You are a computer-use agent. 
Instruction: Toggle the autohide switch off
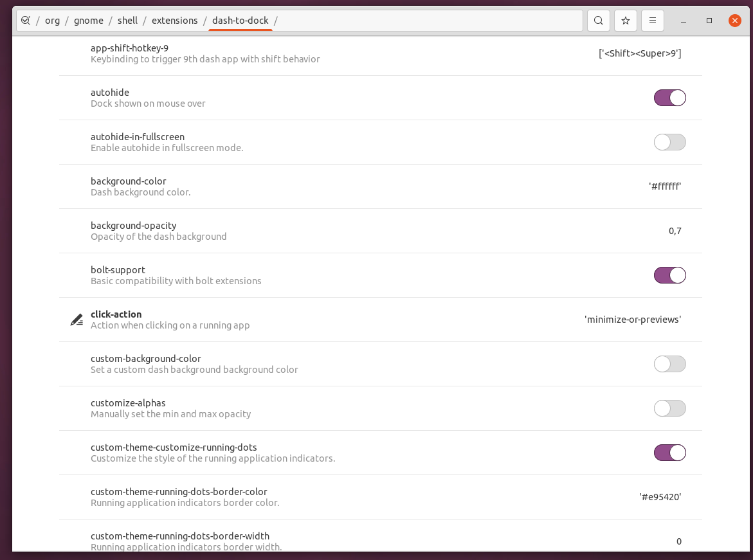[x=669, y=98]
